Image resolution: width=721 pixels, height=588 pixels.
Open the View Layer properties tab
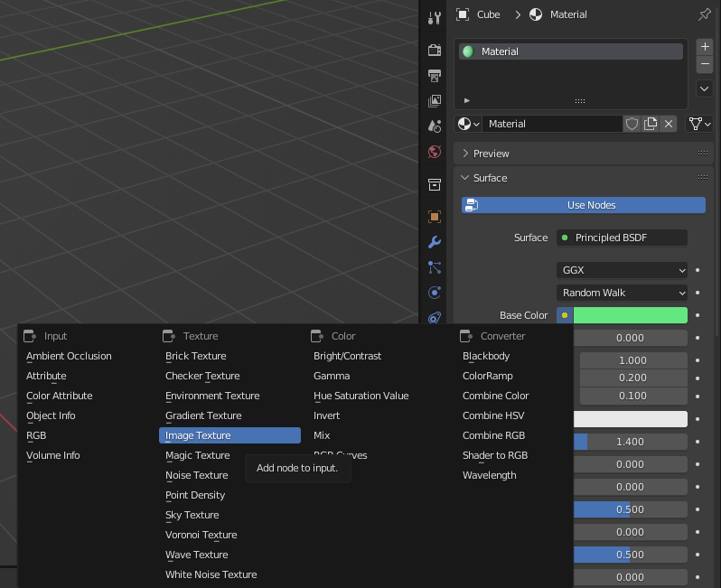pyautogui.click(x=434, y=100)
